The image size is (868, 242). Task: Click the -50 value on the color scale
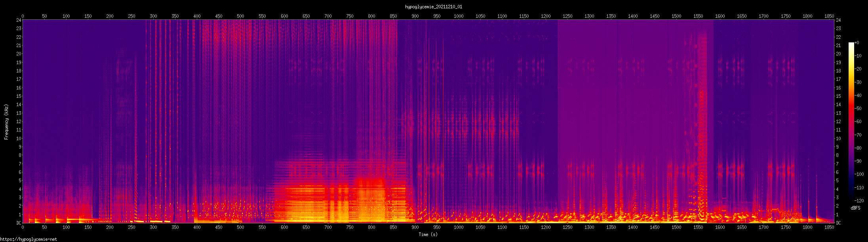pyautogui.click(x=858, y=109)
